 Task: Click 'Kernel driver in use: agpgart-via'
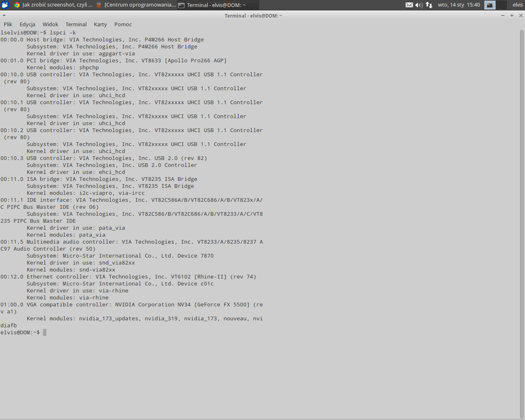(81, 53)
